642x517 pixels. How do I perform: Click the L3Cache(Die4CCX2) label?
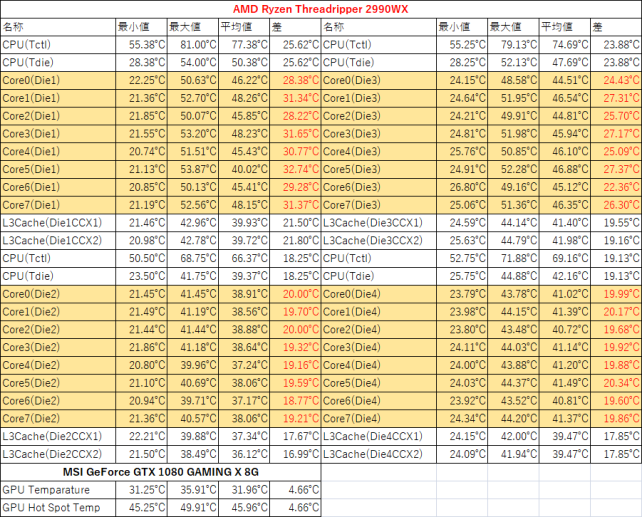(379, 454)
